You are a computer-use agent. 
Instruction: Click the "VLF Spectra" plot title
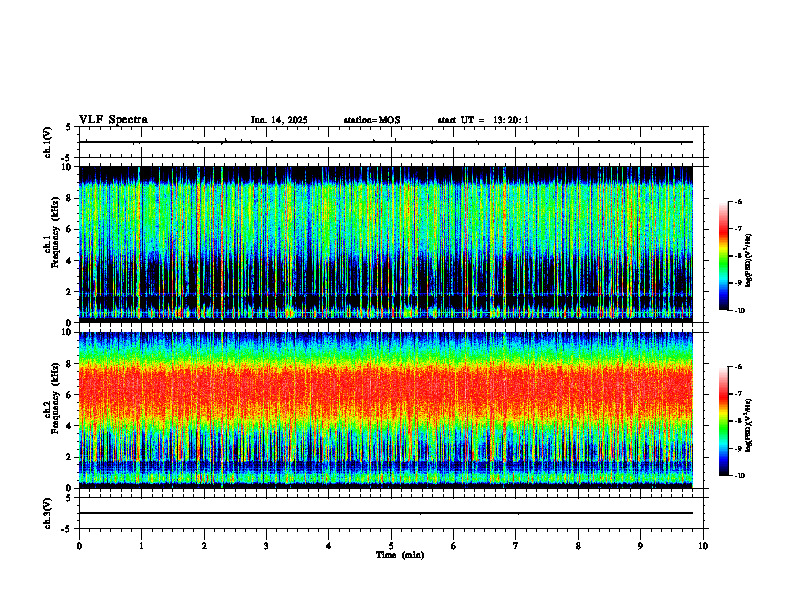(x=113, y=120)
